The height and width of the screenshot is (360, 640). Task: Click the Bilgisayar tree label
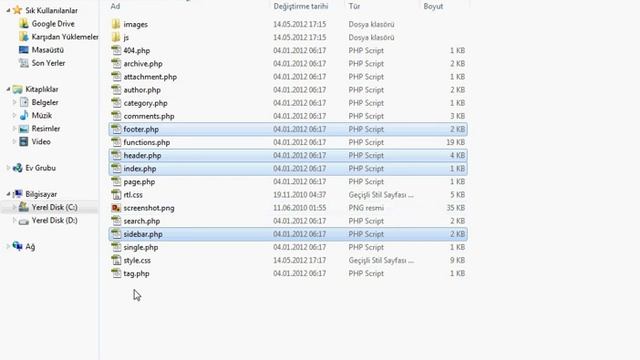tap(41, 194)
